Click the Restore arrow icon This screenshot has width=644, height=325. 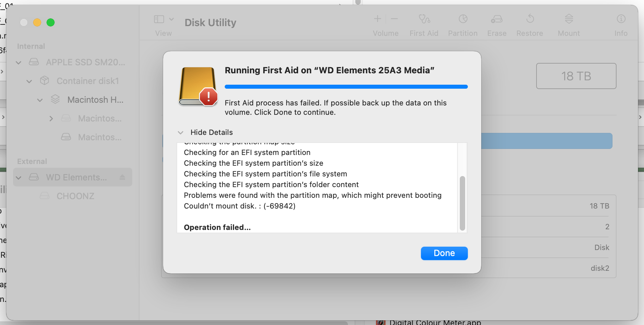coord(530,19)
